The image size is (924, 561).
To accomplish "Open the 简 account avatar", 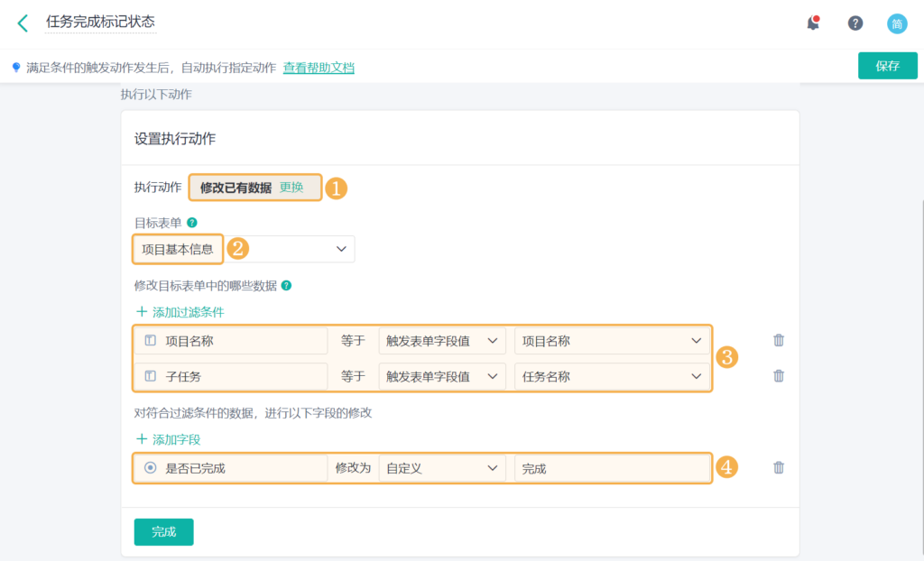I will pyautogui.click(x=896, y=23).
